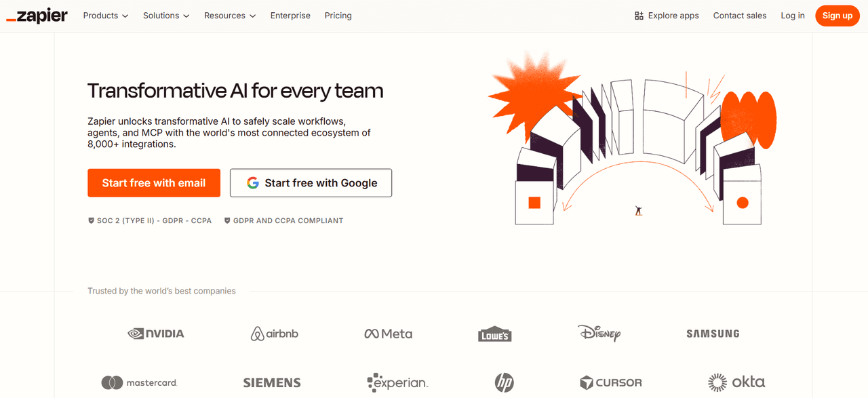Click Start free with email
This screenshot has height=398, width=868.
[154, 182]
